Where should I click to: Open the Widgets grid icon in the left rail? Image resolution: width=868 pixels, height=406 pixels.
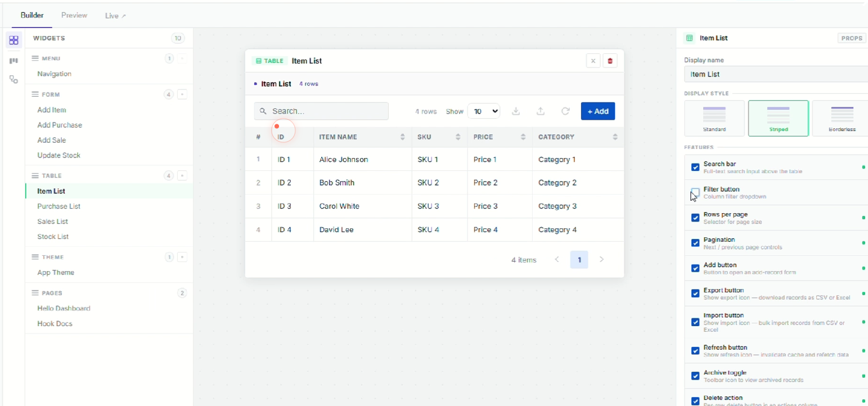click(x=14, y=40)
